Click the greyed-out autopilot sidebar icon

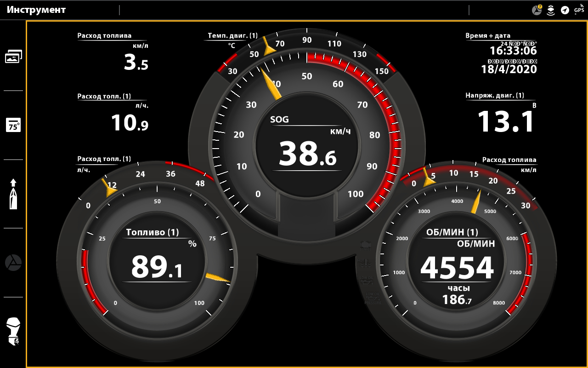coord(13,263)
